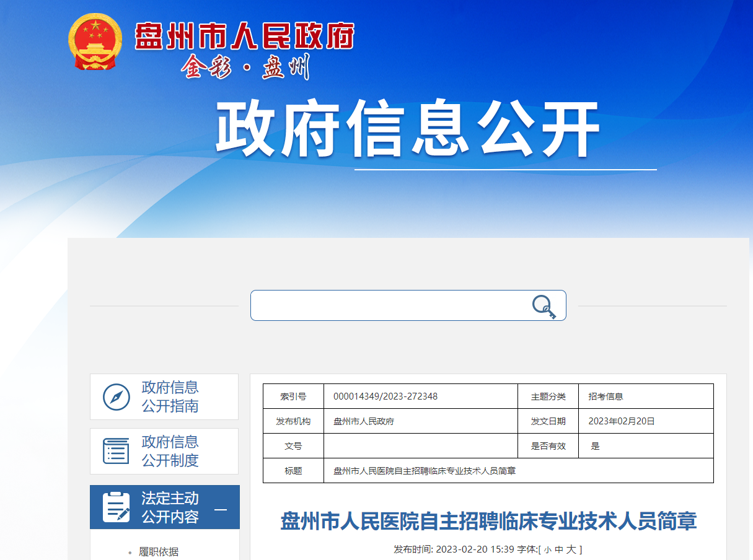Click 盘州市人民政府 in the 发布机构 row
The width and height of the screenshot is (753, 560).
(x=364, y=421)
